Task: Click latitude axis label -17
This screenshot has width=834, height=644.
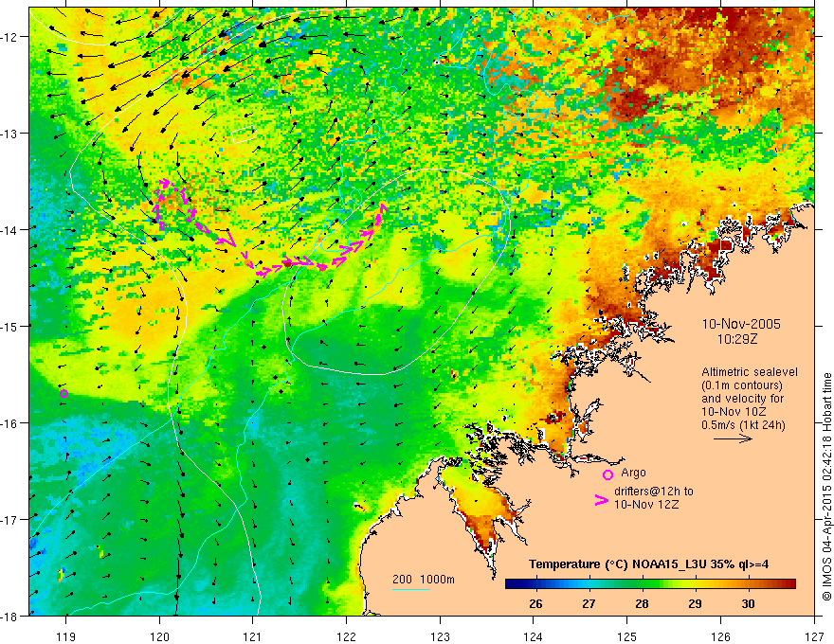Action: (x=9, y=519)
